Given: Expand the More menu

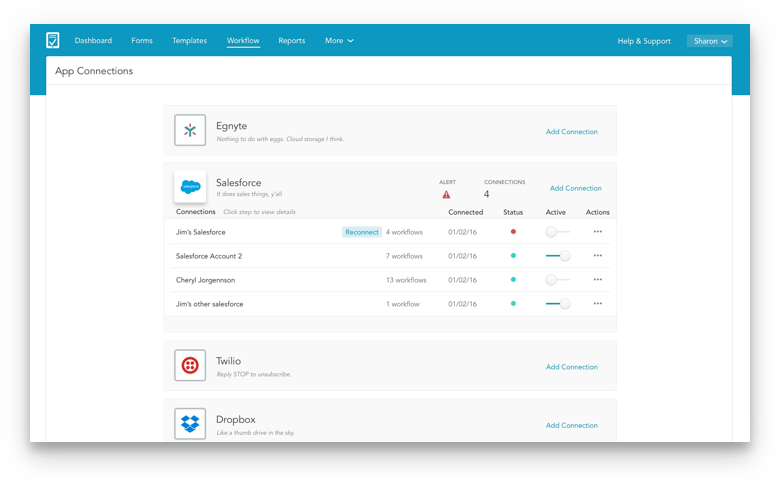Looking at the screenshot, I should click(339, 41).
